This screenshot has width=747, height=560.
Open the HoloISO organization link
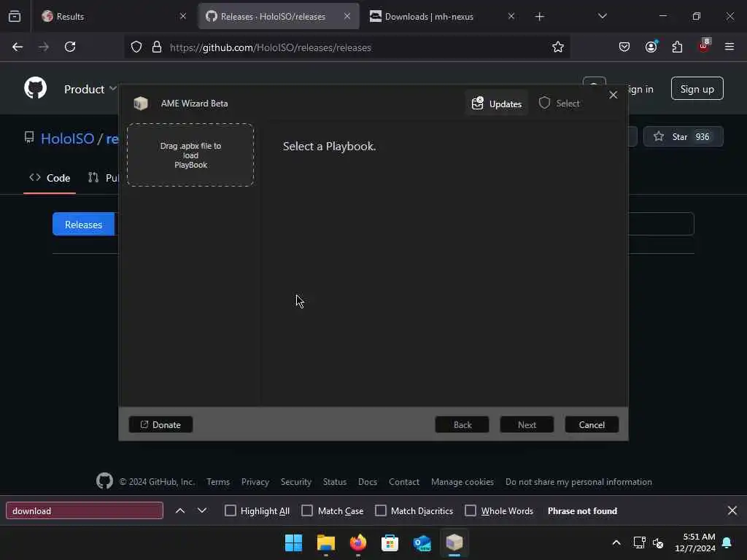68,139
